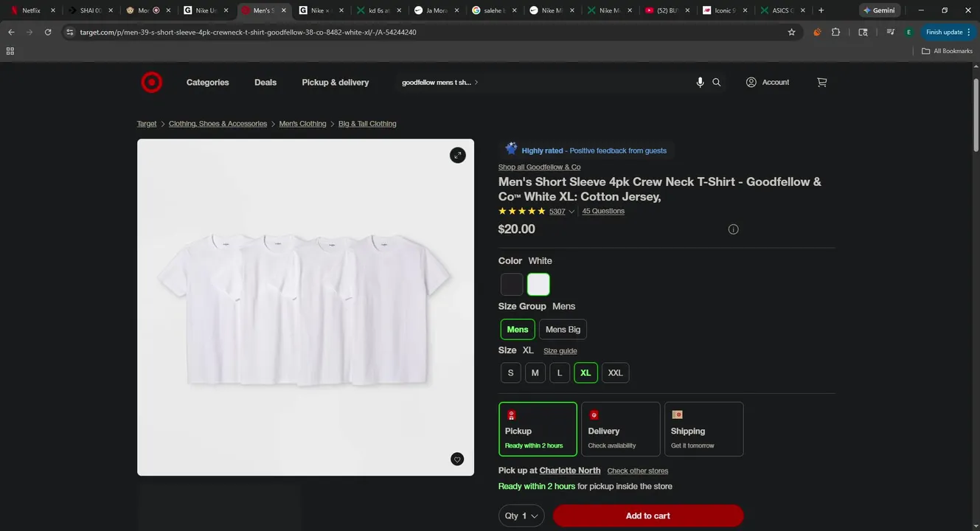Close the Netflix tab

[53, 11]
